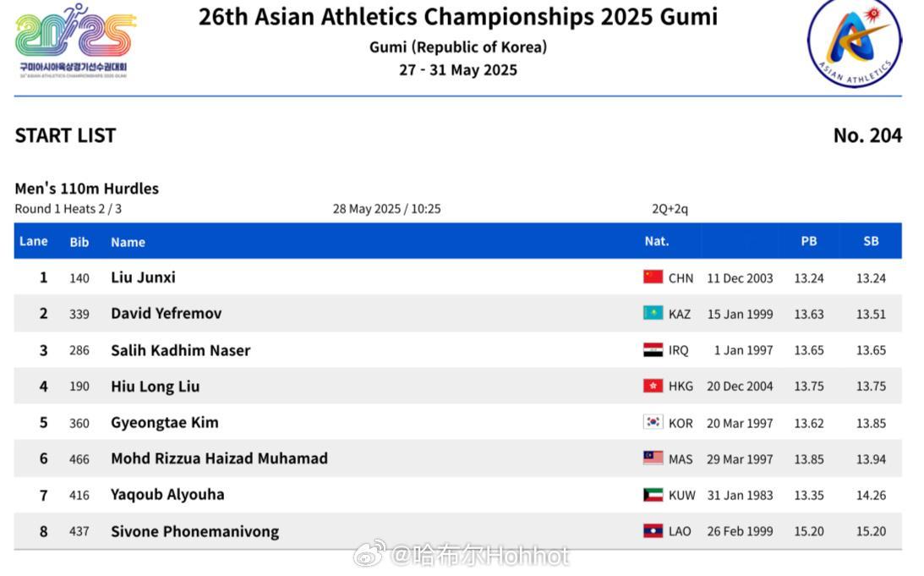
Task: Click the Gumi 2025 championship logo
Action: pyautogui.click(x=75, y=40)
